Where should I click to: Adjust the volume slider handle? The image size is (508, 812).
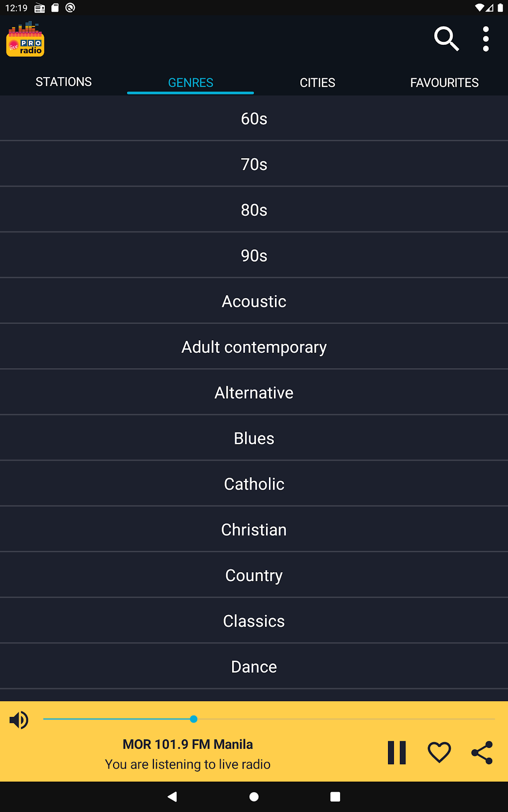[x=194, y=719]
